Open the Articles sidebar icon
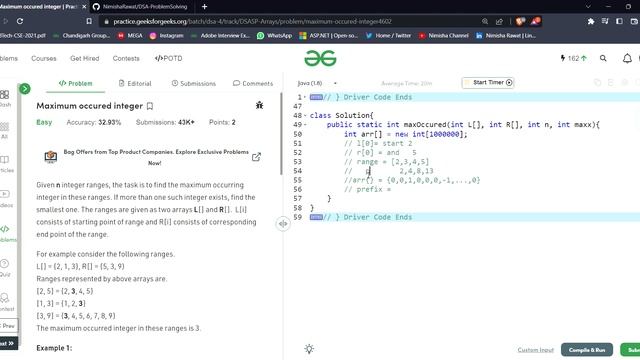Screen dimensions: 640x360 (5, 164)
